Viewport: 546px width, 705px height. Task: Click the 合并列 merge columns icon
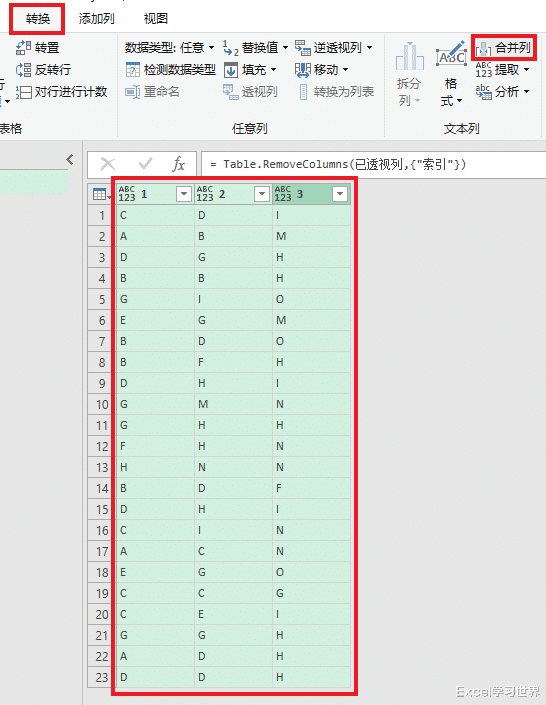point(483,48)
